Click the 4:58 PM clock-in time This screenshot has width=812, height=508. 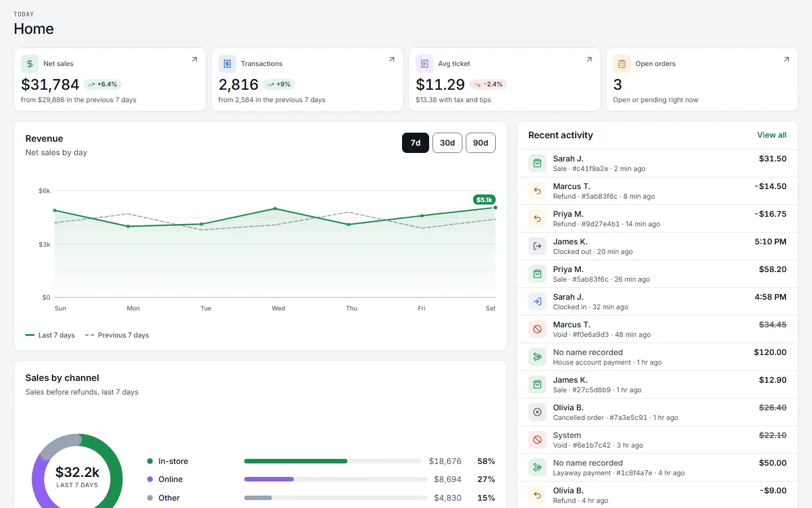770,297
